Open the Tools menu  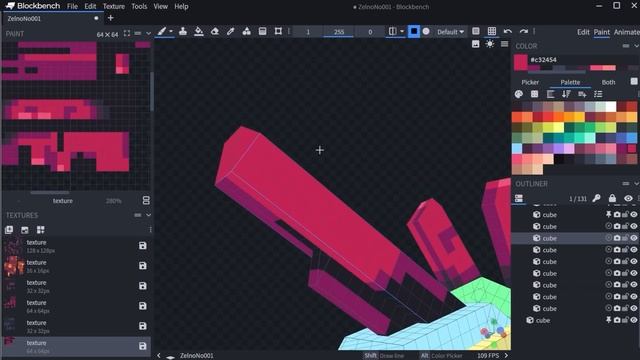click(139, 7)
